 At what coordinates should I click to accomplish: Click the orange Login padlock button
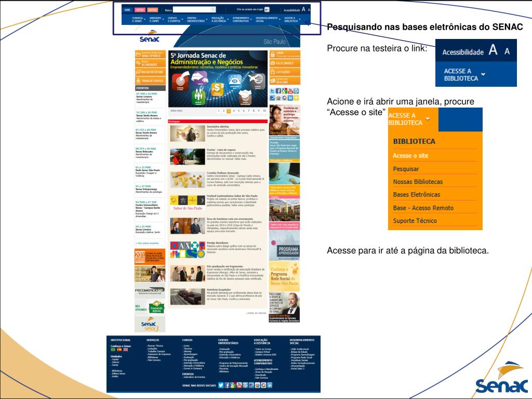(x=285, y=54)
